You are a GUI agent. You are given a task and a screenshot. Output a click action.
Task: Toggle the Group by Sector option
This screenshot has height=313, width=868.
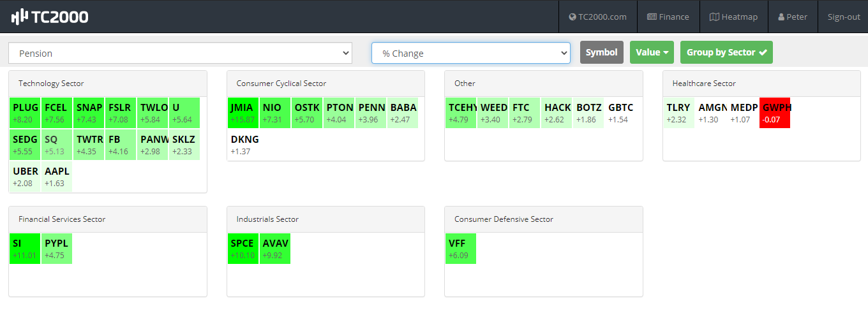[x=726, y=52]
